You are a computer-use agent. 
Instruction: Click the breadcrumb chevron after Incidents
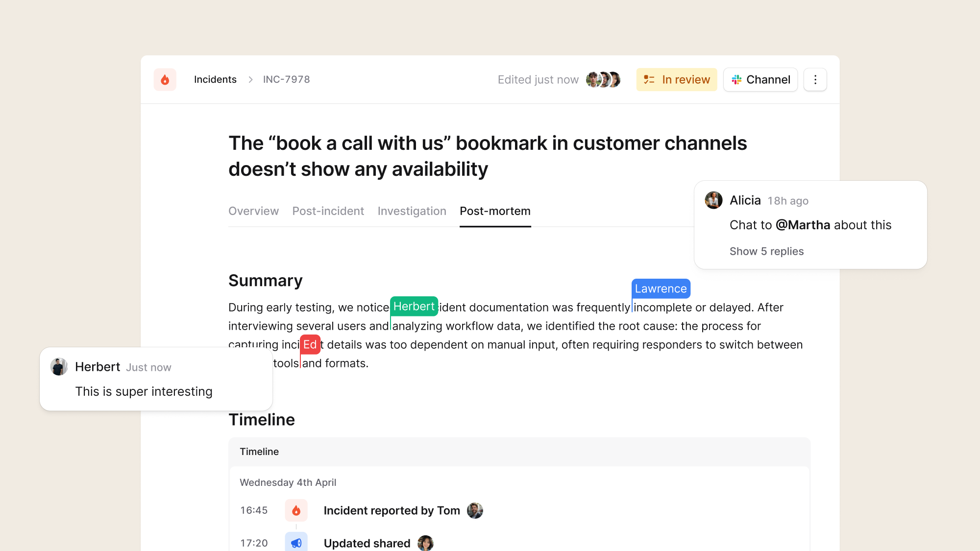click(x=250, y=80)
